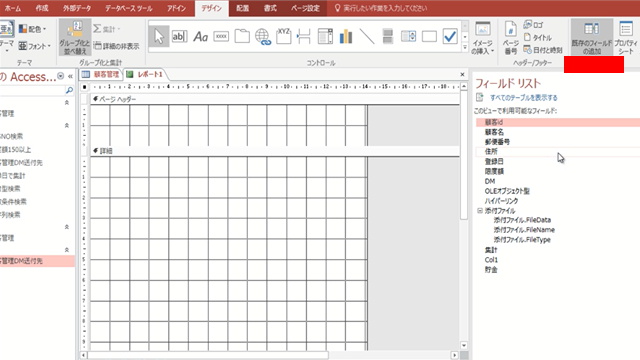Image resolution: width=640 pixels, height=360 pixels.
Task: Insert a ロゴ logo
Action: pos(534,25)
